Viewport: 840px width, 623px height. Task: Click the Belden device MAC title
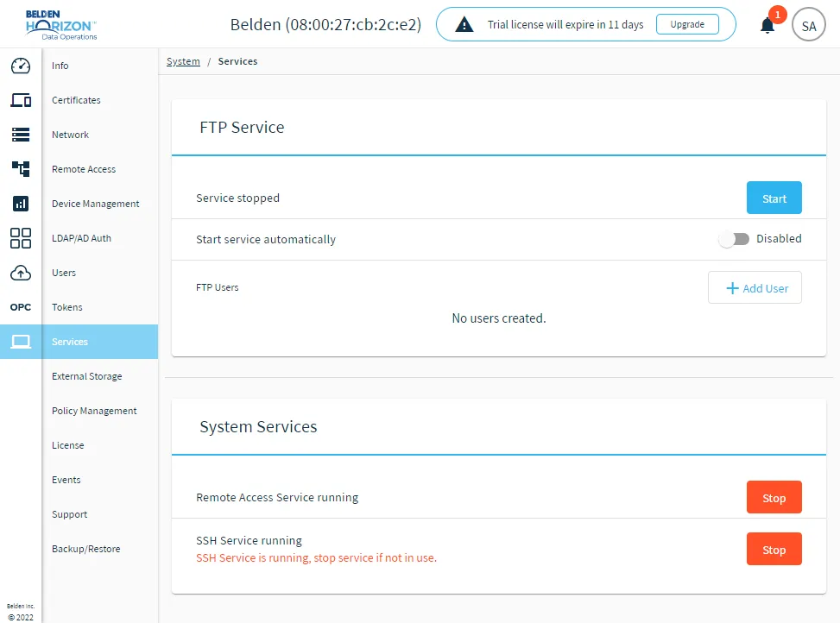pyautogui.click(x=325, y=25)
